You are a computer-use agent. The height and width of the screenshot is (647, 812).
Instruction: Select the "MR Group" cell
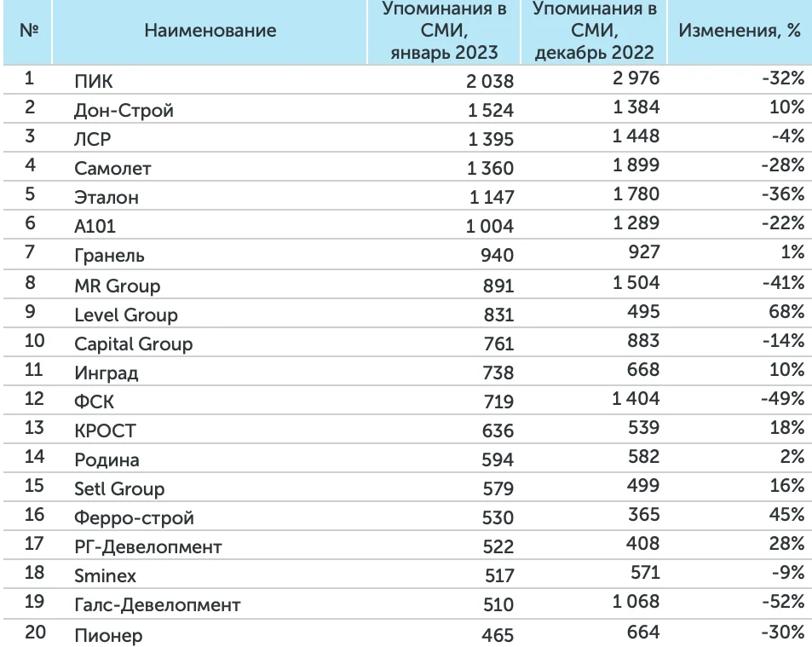[x=118, y=286]
